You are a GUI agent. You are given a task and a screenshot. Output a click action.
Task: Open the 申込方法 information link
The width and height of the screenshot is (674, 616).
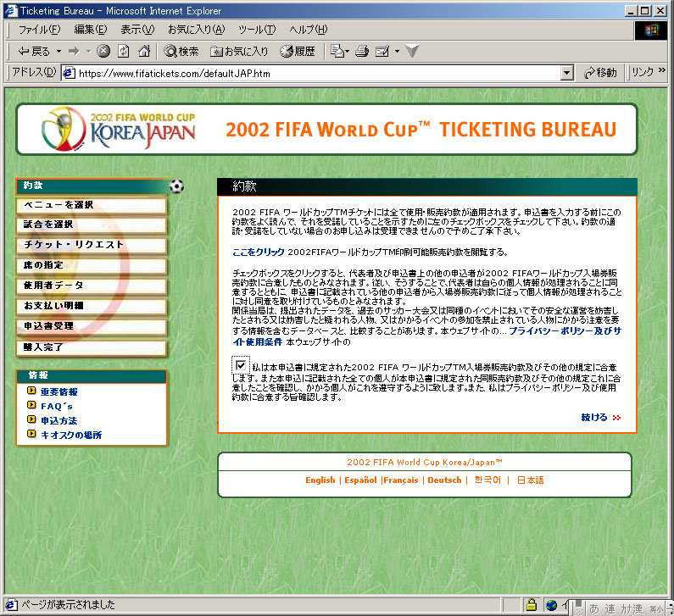tap(58, 420)
